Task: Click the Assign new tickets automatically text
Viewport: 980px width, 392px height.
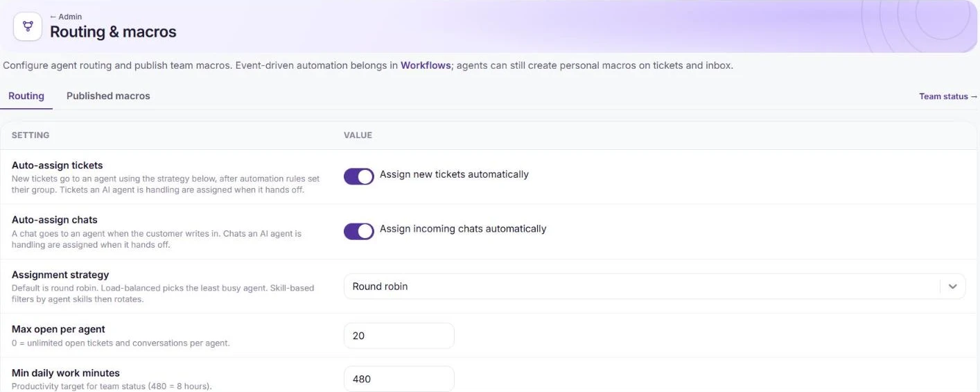Action: [x=454, y=175]
